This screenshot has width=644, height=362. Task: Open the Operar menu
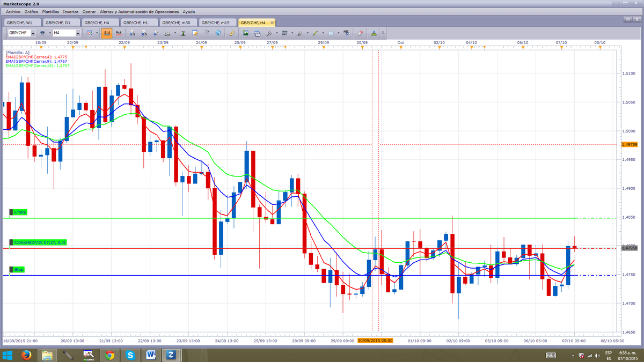pos(89,11)
